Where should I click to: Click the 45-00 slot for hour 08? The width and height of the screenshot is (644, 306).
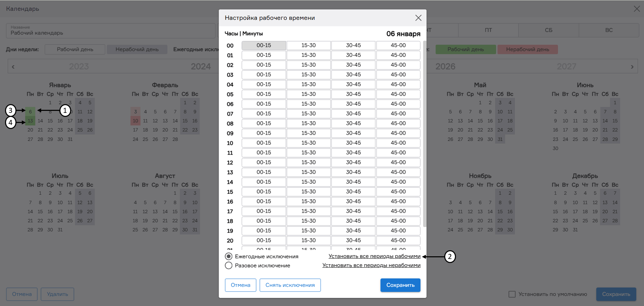(x=398, y=123)
